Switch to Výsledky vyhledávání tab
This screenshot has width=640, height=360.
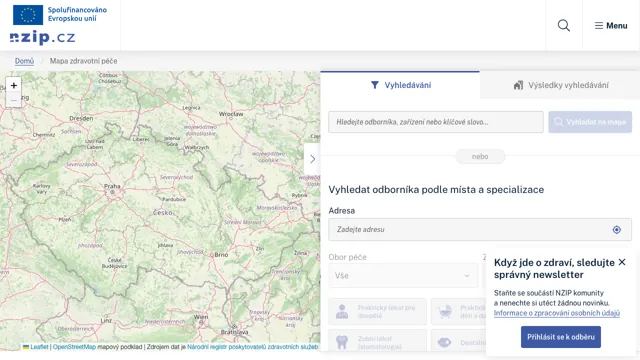560,85
